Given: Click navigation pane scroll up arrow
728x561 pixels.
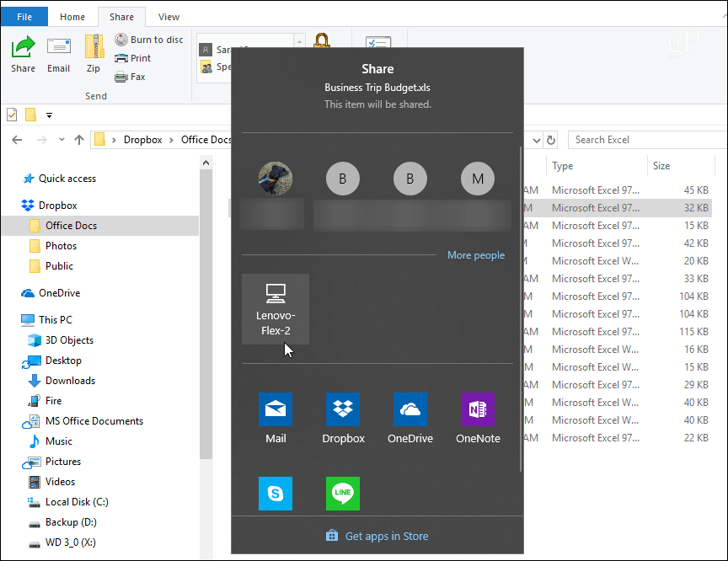Looking at the screenshot, I should pyautogui.click(x=206, y=163).
